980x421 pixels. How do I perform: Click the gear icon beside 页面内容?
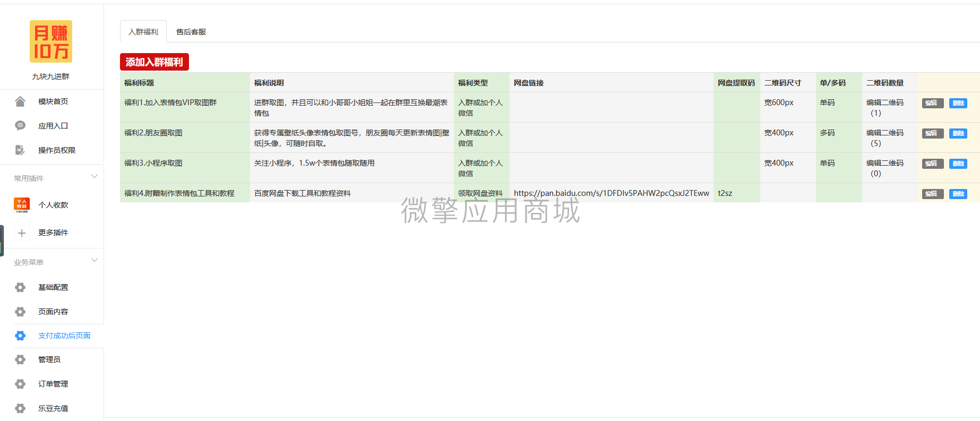click(20, 312)
